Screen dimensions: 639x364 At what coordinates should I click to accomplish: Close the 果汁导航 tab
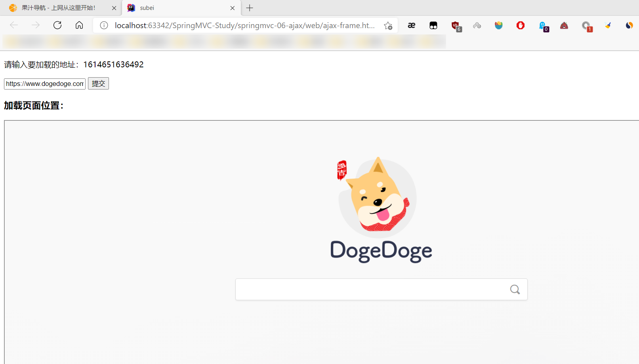pyautogui.click(x=114, y=8)
